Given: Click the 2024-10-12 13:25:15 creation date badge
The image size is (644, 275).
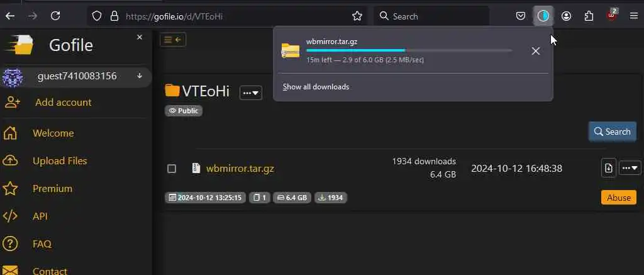Looking at the screenshot, I should tap(206, 198).
